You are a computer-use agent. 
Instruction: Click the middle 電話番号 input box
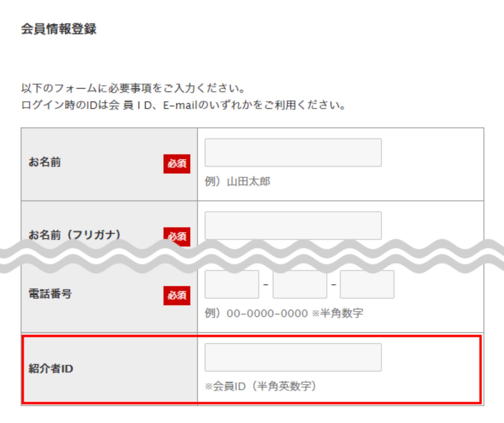coord(300,285)
